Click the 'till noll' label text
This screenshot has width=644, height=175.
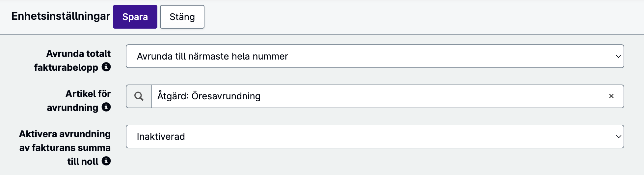[x=83, y=162]
